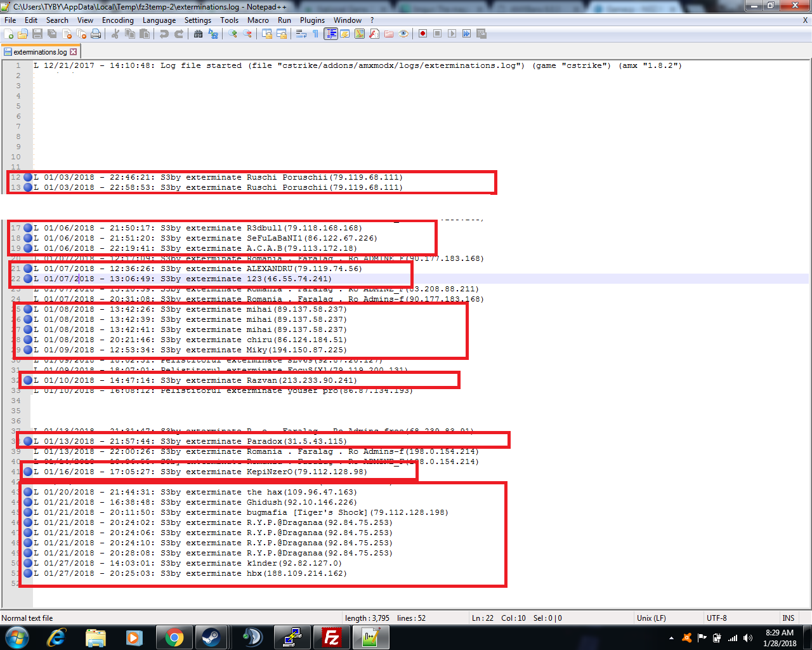
Task: Click the bookmark marker on the Razvan line
Action: tap(28, 380)
